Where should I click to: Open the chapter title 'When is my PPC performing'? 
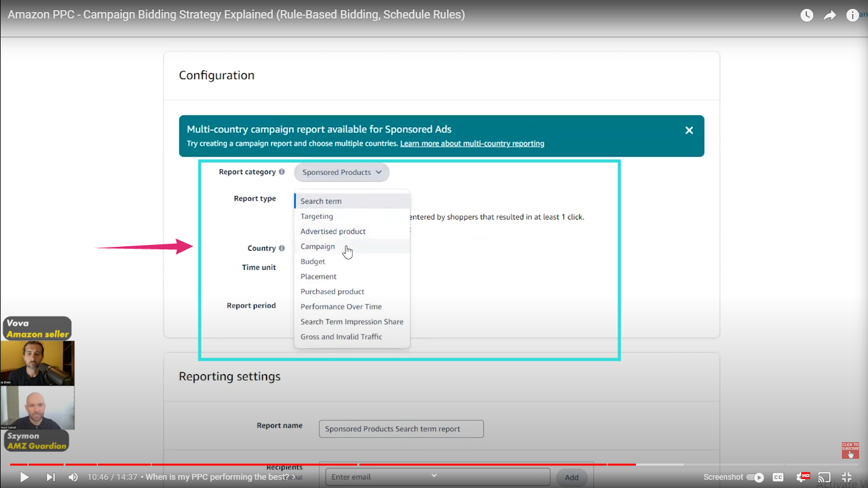220,477
